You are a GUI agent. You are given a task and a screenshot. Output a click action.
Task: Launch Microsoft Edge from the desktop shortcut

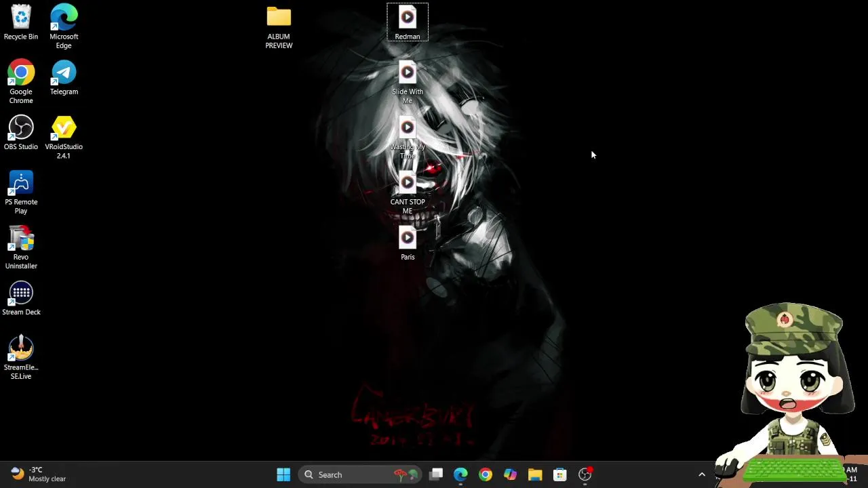click(64, 26)
